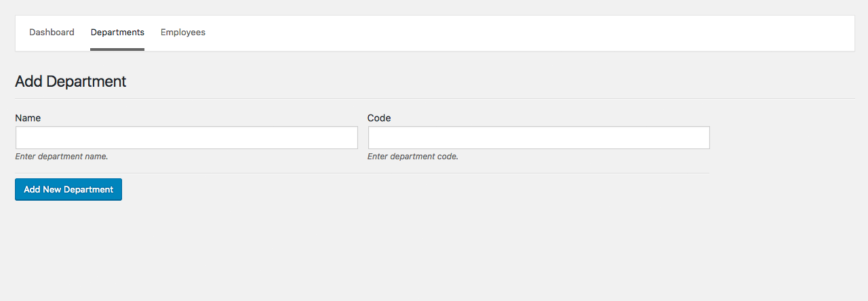The height and width of the screenshot is (301, 868).
Task: Click the Name field label
Action: click(28, 118)
